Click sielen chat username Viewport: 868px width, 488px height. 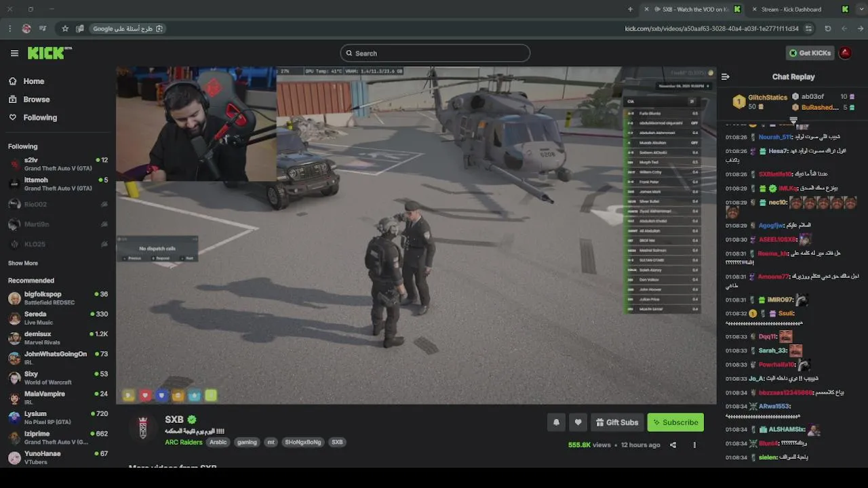pos(768,457)
